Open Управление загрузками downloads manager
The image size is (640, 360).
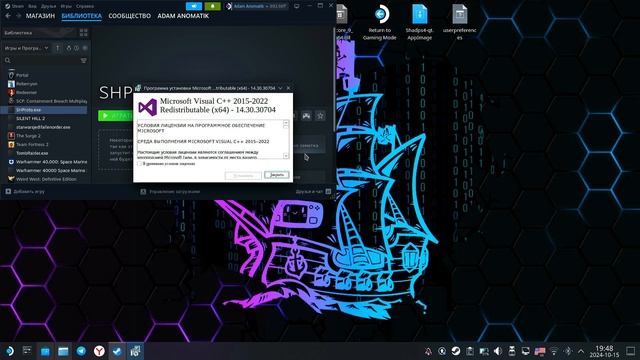click(170, 191)
